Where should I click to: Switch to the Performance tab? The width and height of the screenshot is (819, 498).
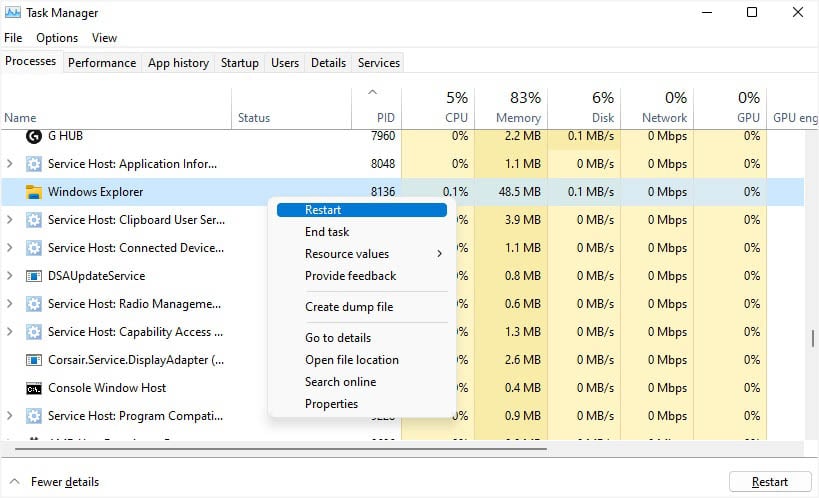tap(102, 63)
